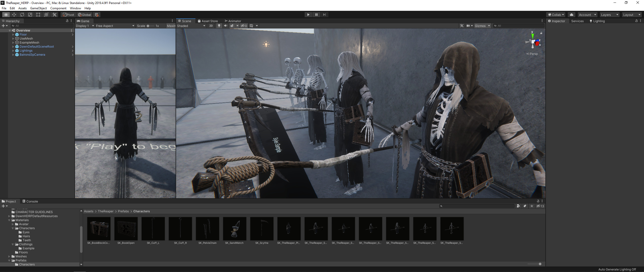The image size is (644, 272).
Task: Switch to Console tab
Action: pyautogui.click(x=30, y=201)
